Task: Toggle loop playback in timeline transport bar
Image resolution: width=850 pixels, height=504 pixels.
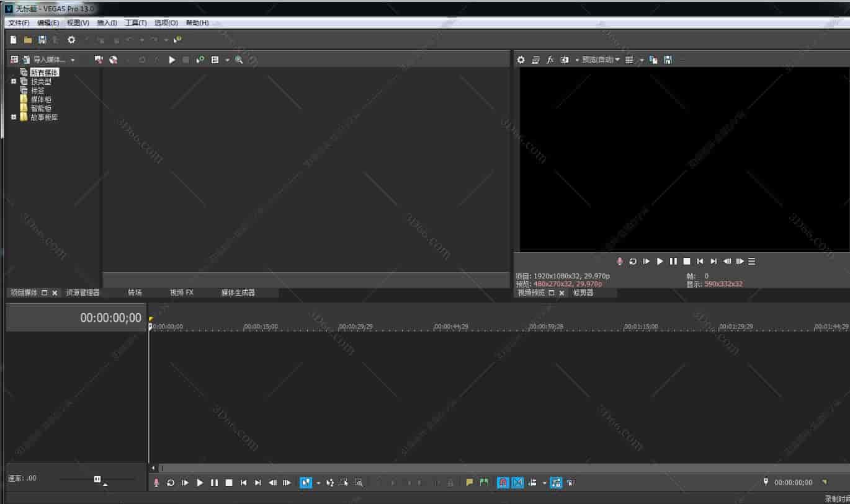Action: (171, 482)
